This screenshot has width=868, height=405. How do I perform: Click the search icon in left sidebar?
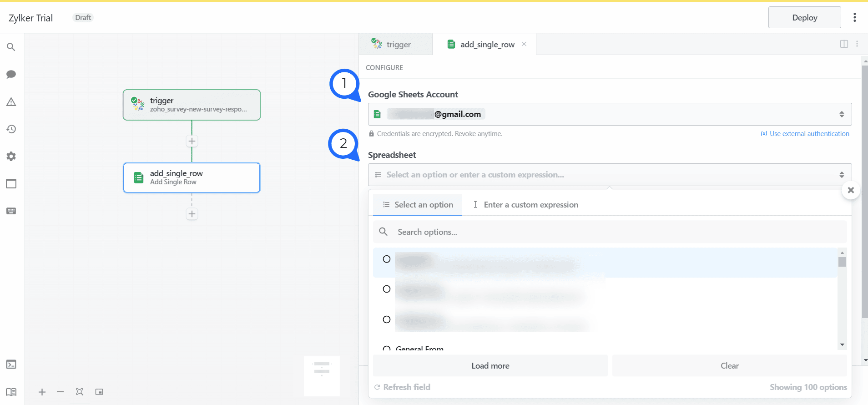11,47
